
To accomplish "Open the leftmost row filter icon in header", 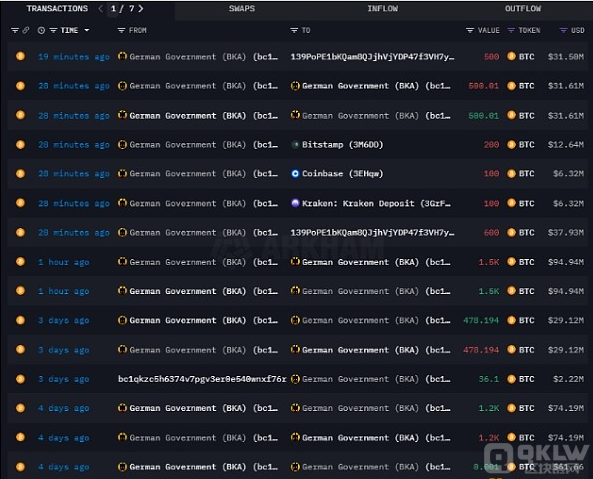I will point(15,30).
